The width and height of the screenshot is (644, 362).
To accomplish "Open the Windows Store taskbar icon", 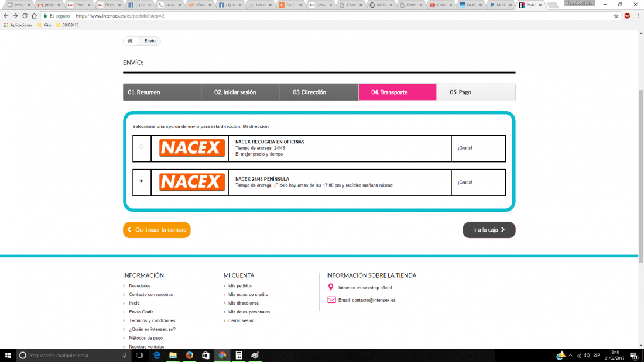I will pyautogui.click(x=205, y=356).
